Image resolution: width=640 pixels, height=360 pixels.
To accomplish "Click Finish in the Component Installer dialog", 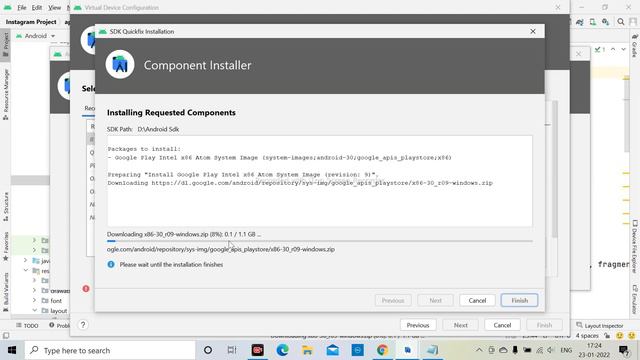I will pyautogui.click(x=519, y=300).
